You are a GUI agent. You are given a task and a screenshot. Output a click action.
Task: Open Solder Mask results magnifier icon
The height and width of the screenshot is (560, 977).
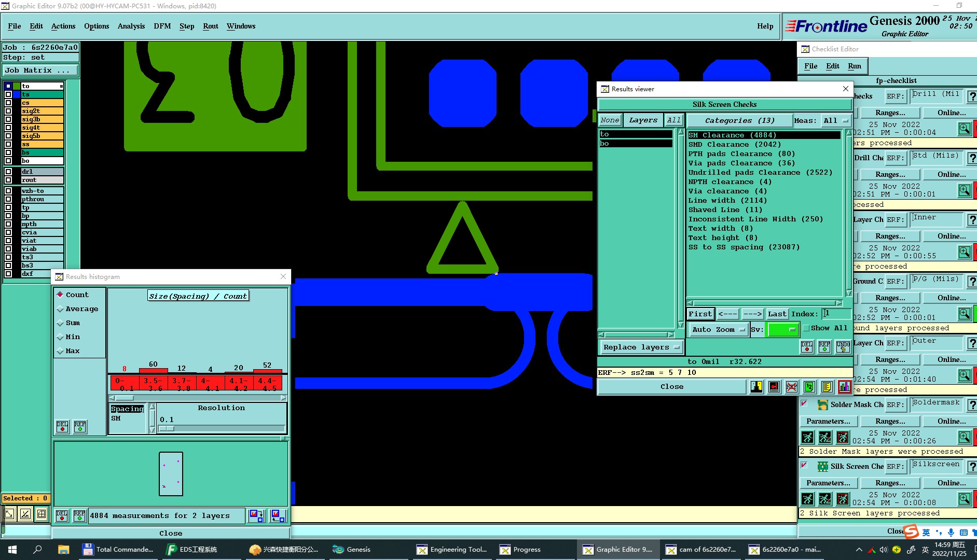click(965, 437)
